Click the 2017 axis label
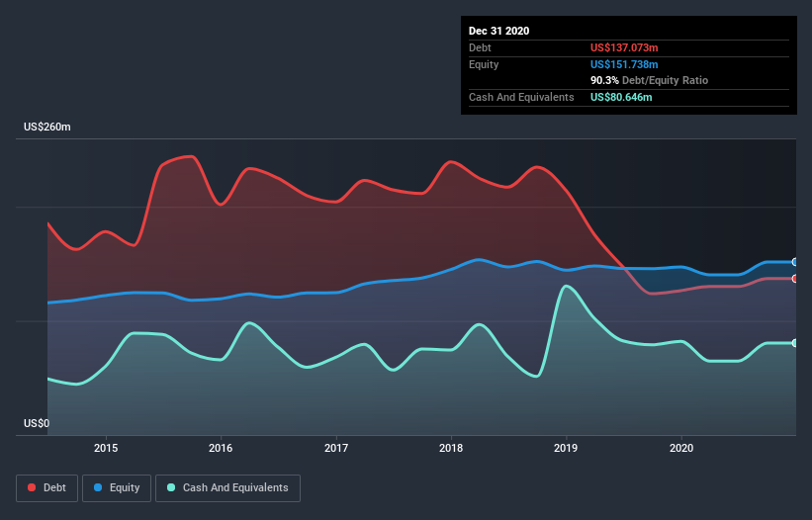This screenshot has height=520, width=812. pyautogui.click(x=336, y=448)
